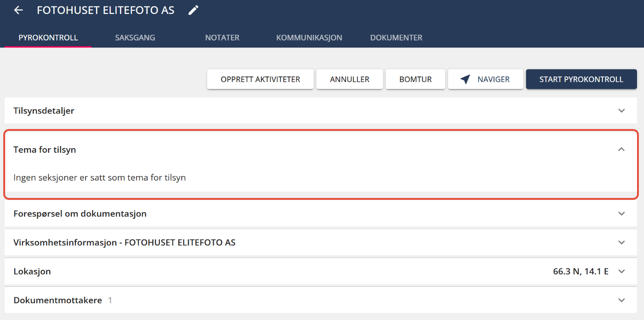Viewport: 644px width, 320px height.
Task: Collapse the Tema for tilsyn section chevron
Action: 621,150
